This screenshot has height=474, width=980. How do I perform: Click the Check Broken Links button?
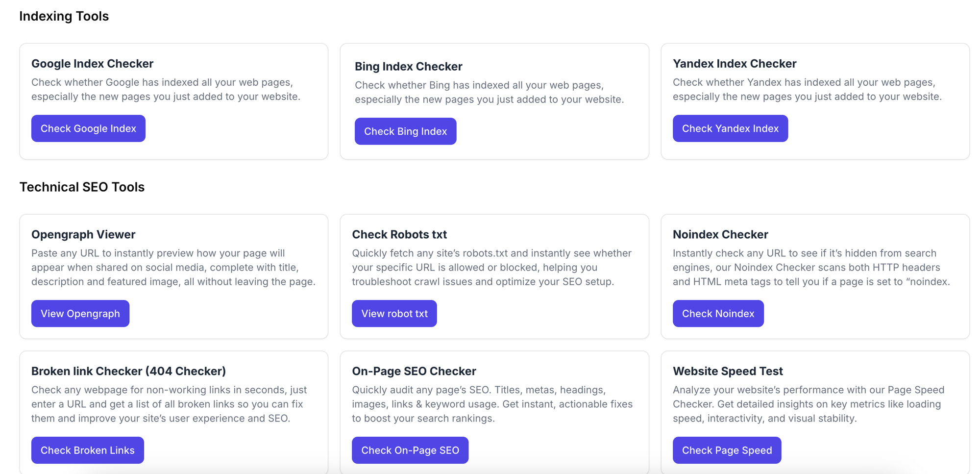click(x=87, y=450)
